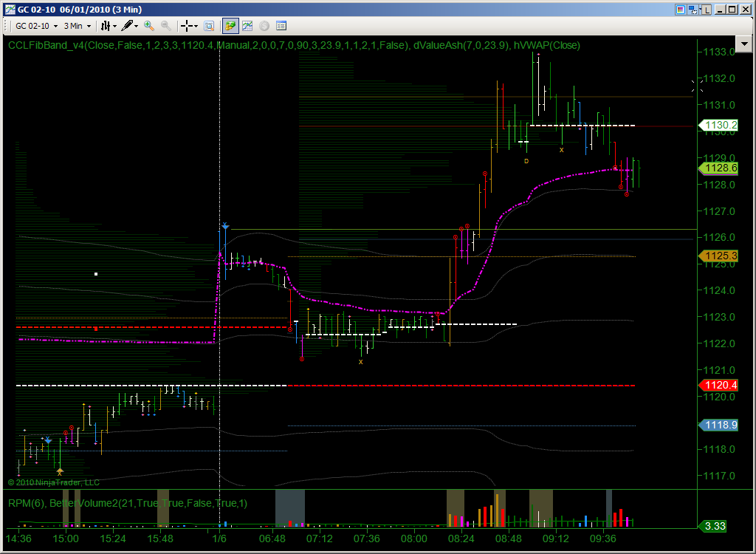Click the chart title GC 02-10 06/01/2010
756x554 pixels.
[x=80, y=10]
